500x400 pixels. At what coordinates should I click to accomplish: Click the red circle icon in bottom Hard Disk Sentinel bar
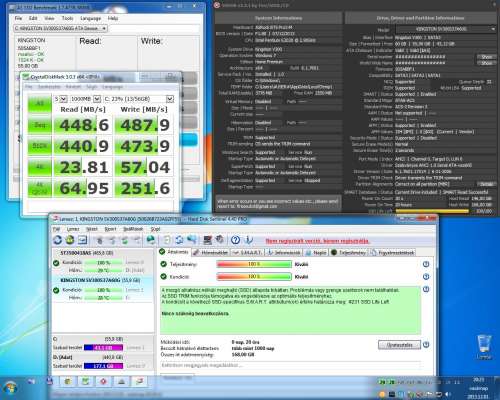(x=103, y=381)
